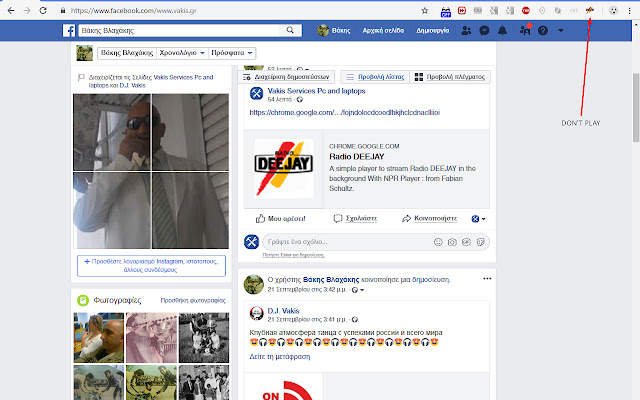
Task: Click the small profile thumbnail beside name
Action: point(84,53)
